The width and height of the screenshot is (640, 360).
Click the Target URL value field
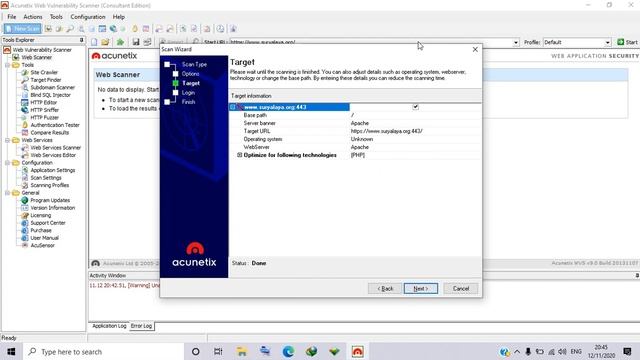[x=415, y=131]
